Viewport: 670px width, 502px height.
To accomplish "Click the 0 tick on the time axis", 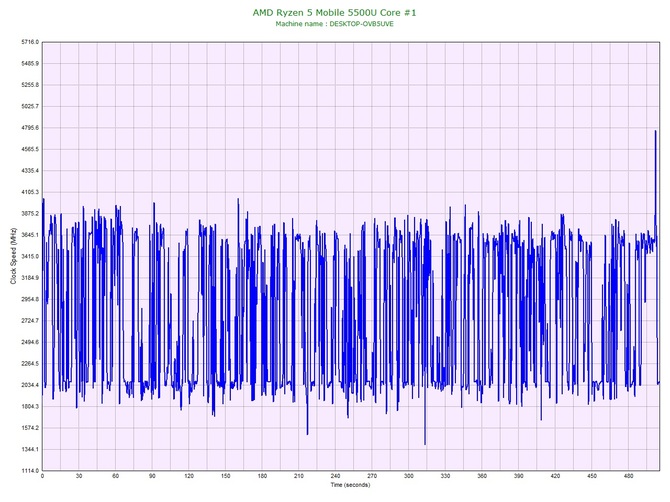I will click(x=42, y=476).
